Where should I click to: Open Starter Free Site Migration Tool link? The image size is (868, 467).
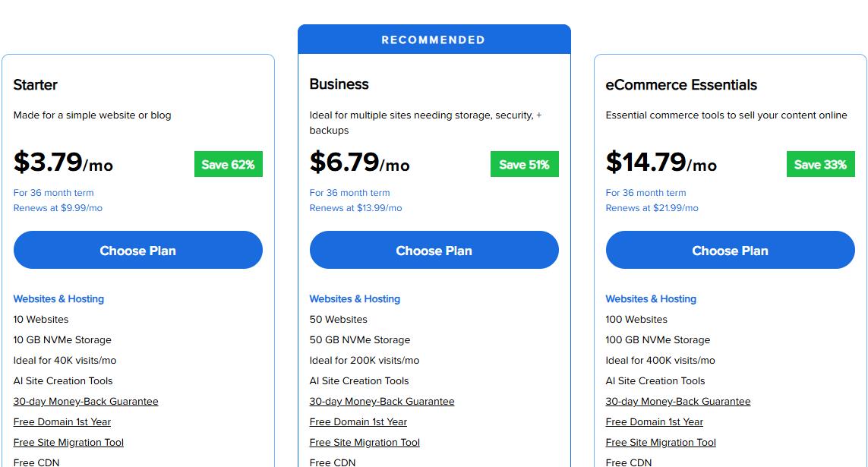click(x=68, y=443)
